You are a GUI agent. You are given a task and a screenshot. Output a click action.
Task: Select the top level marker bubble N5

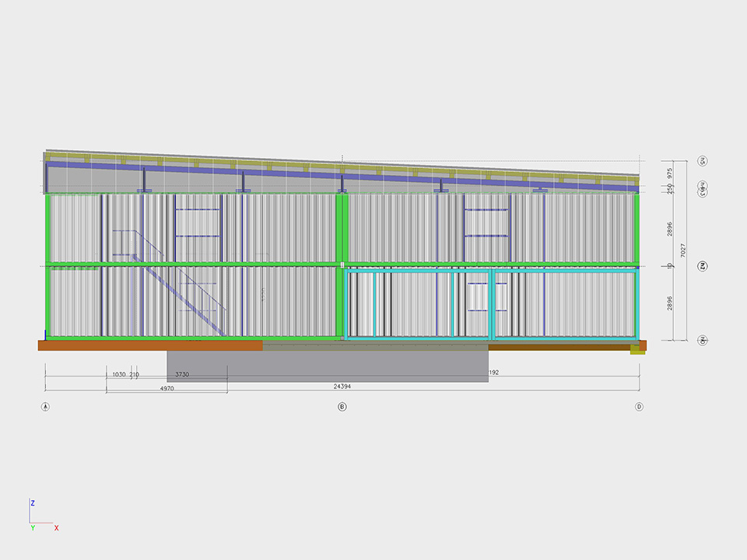pyautogui.click(x=702, y=161)
